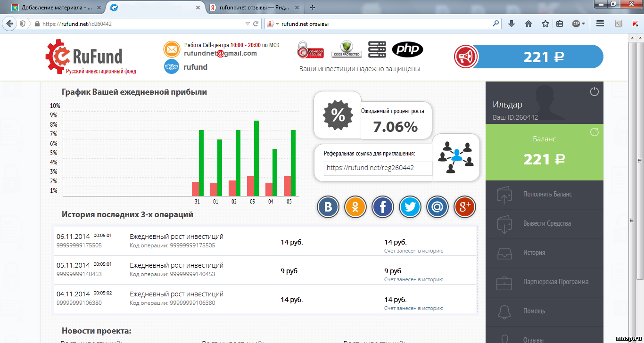Click 'Счет занесен в историю' for 05.11.2014

(x=413, y=279)
